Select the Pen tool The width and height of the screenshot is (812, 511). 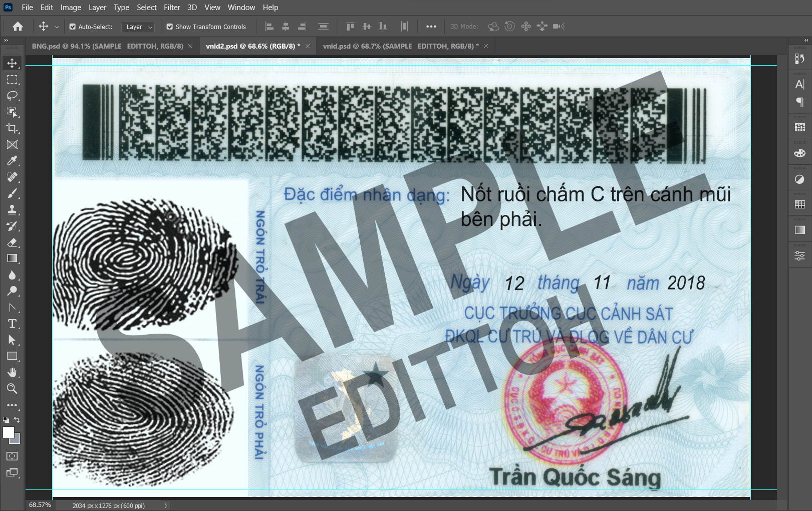click(12, 308)
